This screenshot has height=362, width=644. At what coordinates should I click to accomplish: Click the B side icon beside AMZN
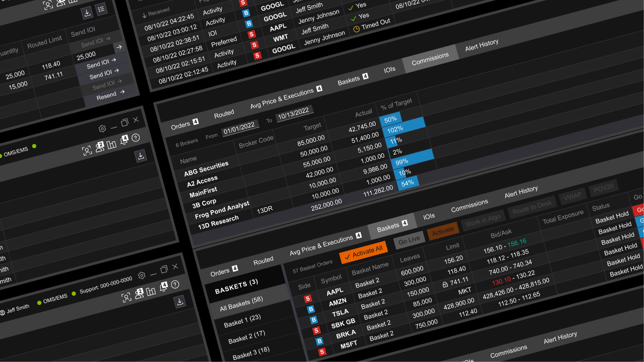pos(311,309)
